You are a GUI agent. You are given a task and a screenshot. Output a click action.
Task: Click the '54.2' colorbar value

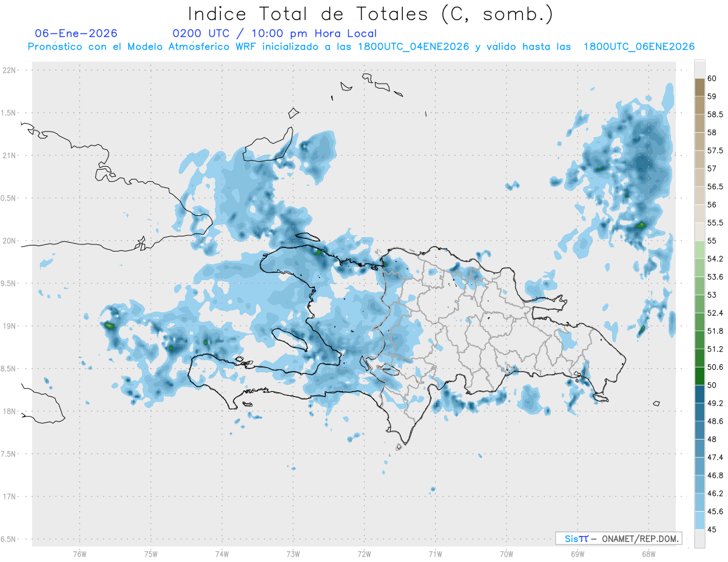715,259
